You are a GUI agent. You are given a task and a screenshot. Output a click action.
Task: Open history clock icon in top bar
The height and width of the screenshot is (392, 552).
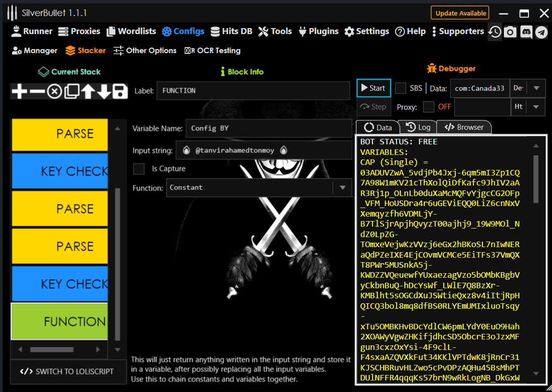tap(495, 32)
